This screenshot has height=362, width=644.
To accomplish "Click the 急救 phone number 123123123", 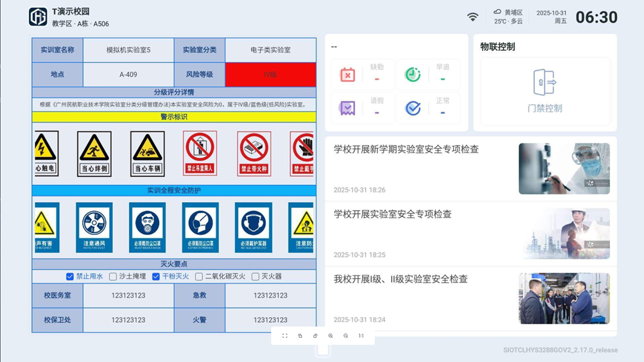I will pos(271,295).
